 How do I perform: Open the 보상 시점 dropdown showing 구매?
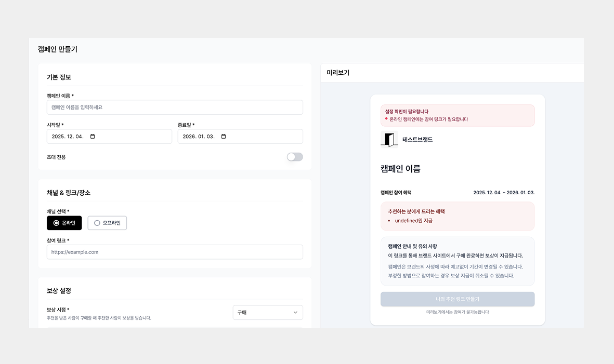[268, 312]
